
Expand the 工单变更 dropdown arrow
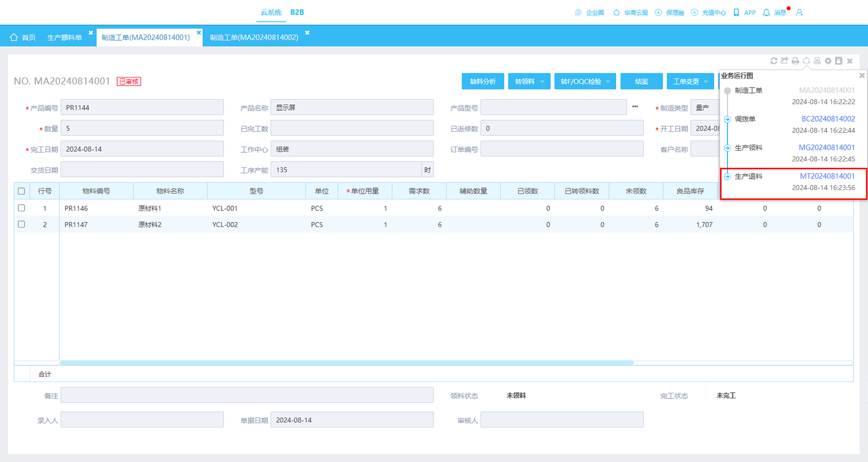[706, 81]
